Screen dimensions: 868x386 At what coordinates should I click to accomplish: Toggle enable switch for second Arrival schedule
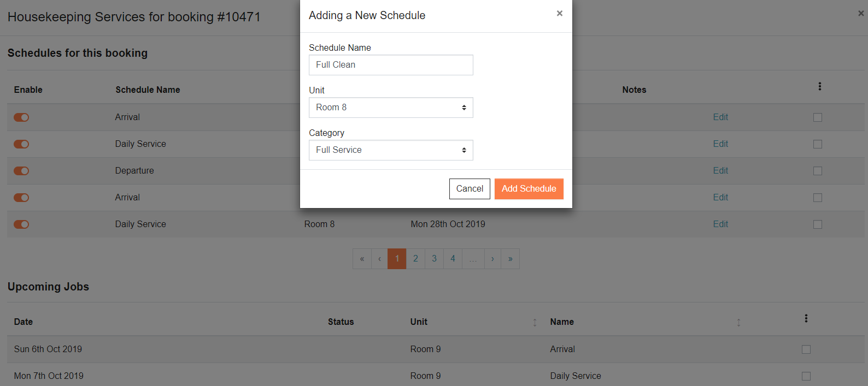tap(21, 198)
